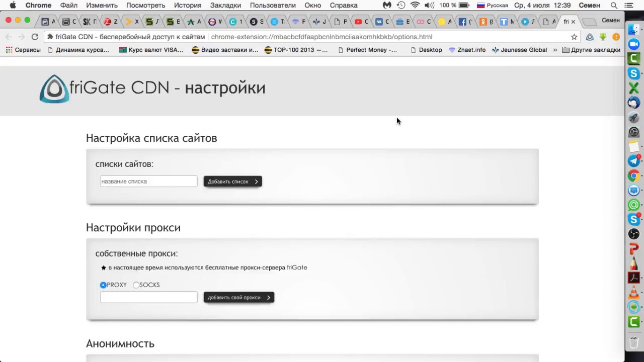Open the Динамика курса bookmark
The image size is (644, 362).
point(78,50)
